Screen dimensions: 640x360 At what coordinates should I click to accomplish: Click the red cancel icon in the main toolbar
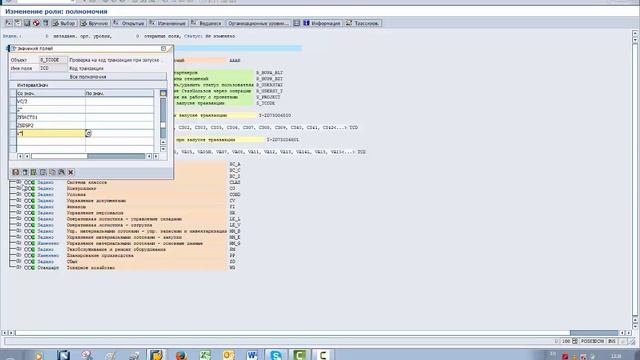point(36,23)
